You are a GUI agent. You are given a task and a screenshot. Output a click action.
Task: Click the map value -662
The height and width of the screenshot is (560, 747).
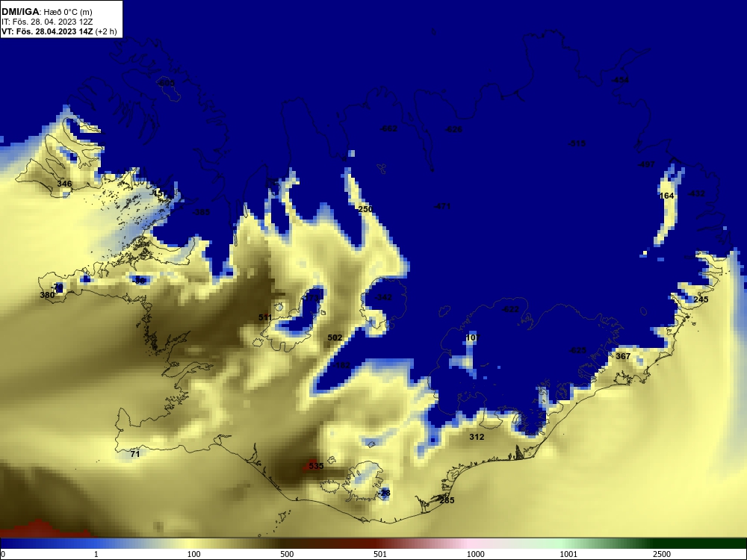pos(388,128)
